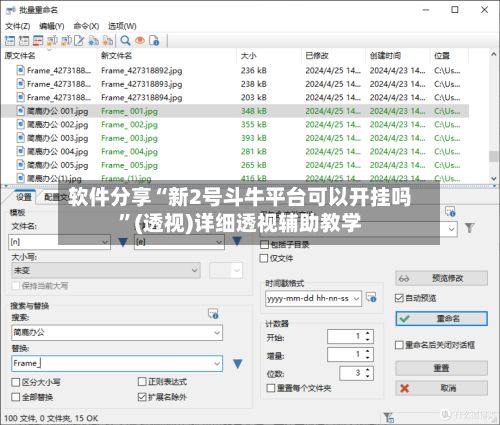Open the dropdown arrow left of the funnel
Viewport: 500px width, 425px height.
tap(452, 229)
